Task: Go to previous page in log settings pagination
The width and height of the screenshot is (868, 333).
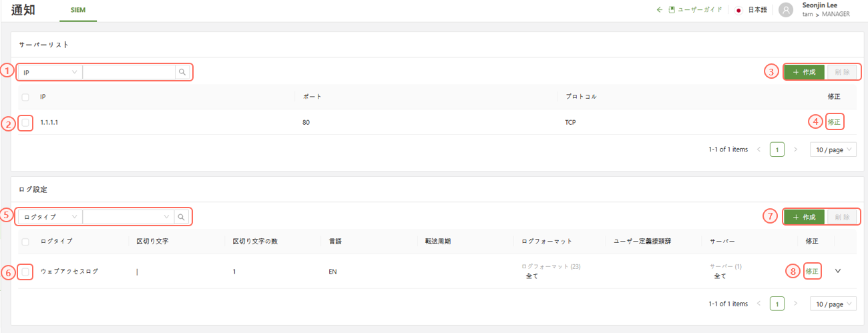Action: pos(758,304)
